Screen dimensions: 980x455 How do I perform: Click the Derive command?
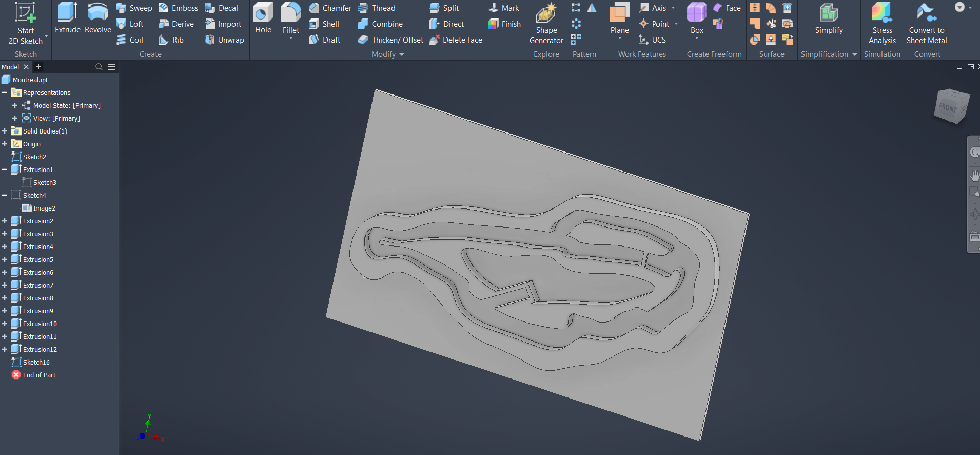[176, 24]
